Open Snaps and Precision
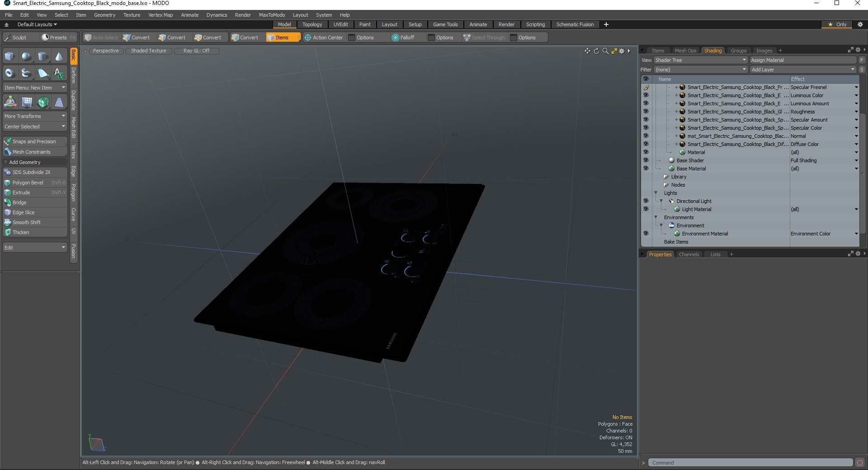The width and height of the screenshot is (868, 470). tap(35, 141)
